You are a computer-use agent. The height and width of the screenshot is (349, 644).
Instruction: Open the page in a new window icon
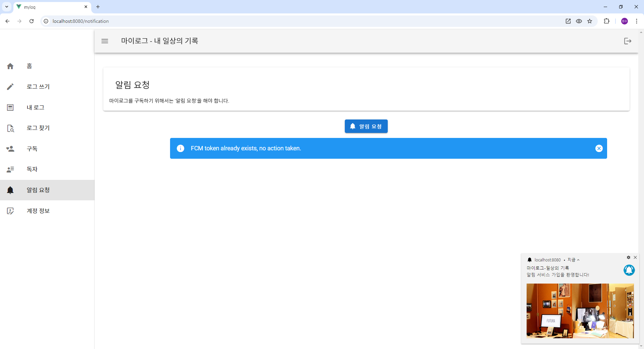click(x=568, y=21)
